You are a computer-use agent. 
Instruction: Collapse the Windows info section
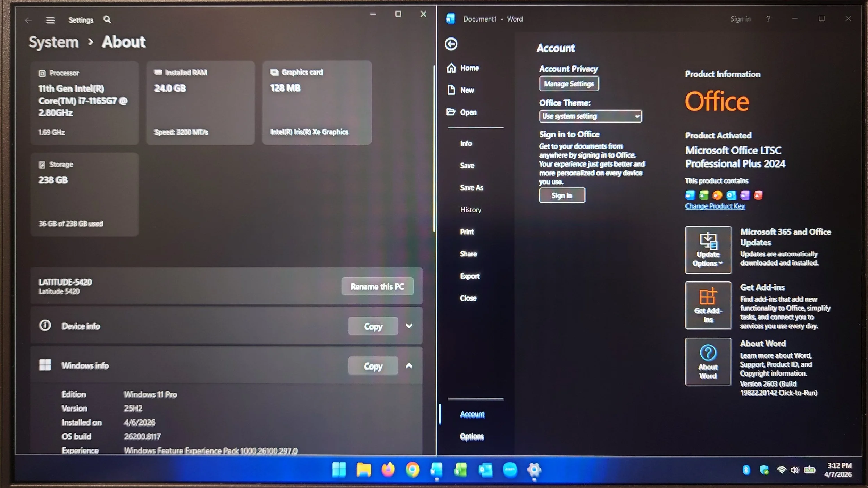tap(409, 366)
